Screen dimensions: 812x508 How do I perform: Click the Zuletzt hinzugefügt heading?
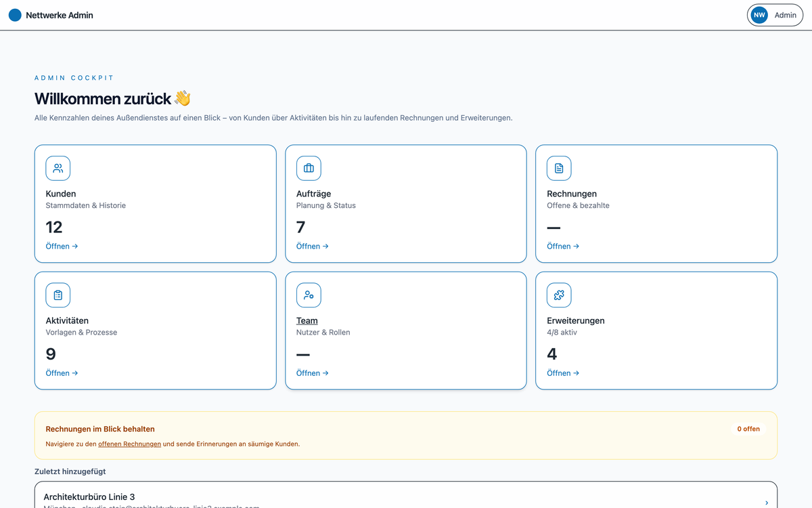70,471
